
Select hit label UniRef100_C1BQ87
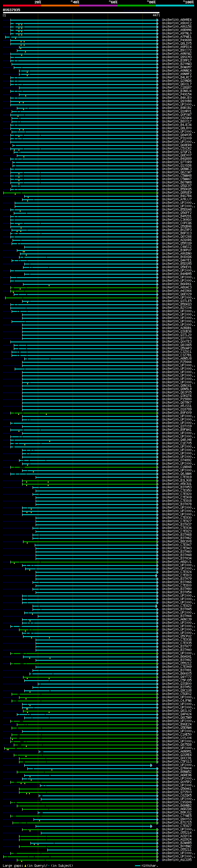[177, 88]
